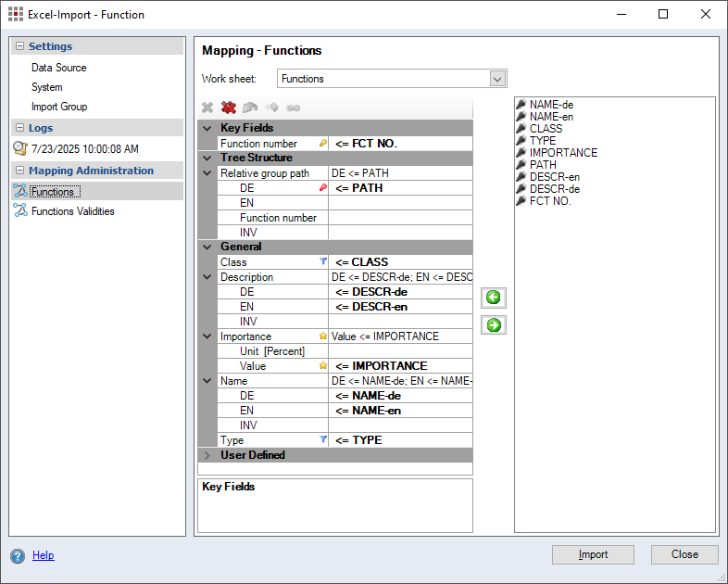Open Data Source settings item
This screenshot has height=584, width=728.
click(58, 68)
